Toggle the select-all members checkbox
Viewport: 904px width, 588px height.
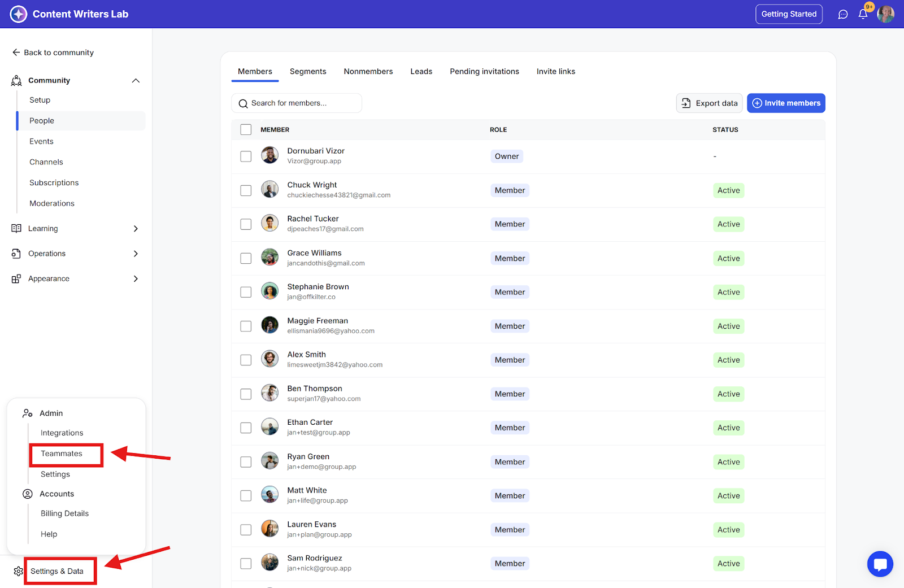click(246, 129)
